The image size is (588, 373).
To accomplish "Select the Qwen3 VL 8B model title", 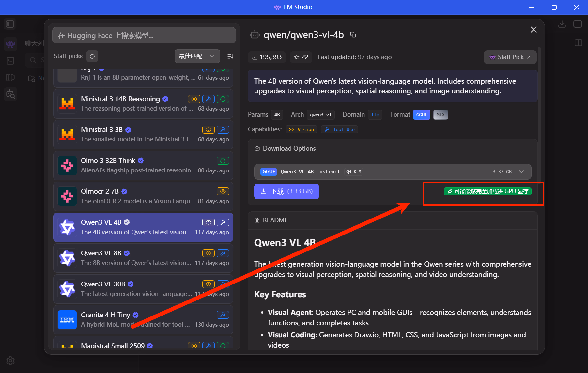I will (101, 253).
